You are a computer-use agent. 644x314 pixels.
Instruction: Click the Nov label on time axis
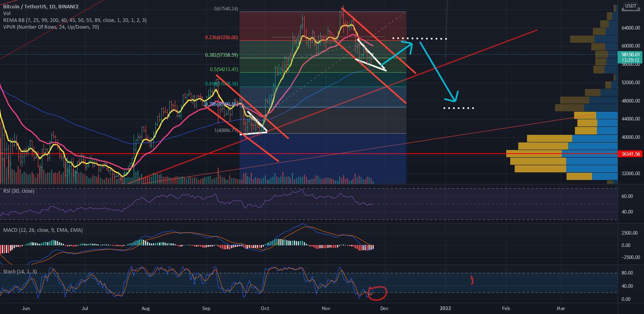click(x=326, y=308)
